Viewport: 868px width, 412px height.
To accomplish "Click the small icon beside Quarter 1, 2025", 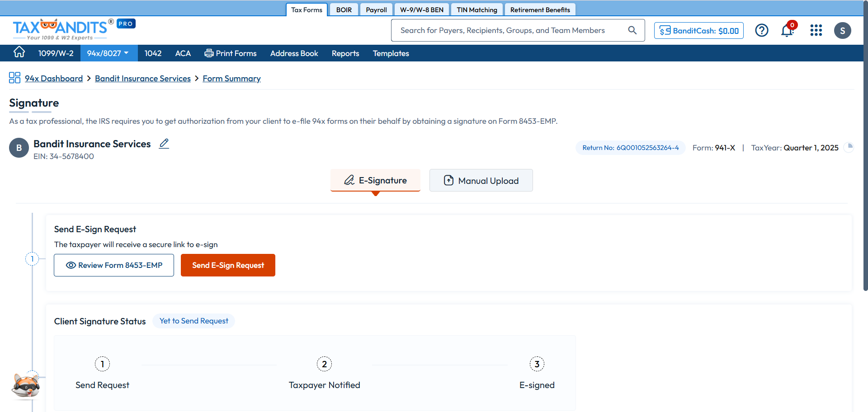I will pyautogui.click(x=849, y=147).
